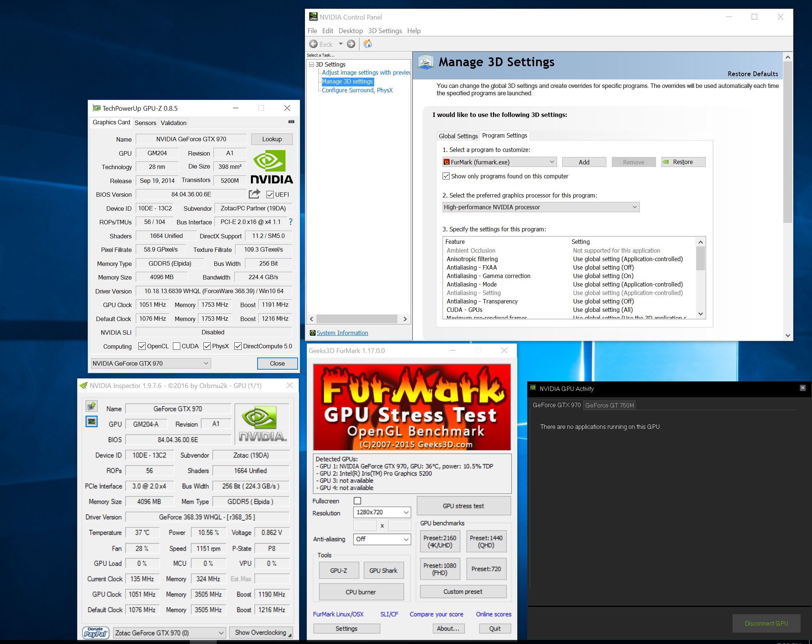Click the Add program button
The width and height of the screenshot is (812, 644).
click(x=584, y=162)
